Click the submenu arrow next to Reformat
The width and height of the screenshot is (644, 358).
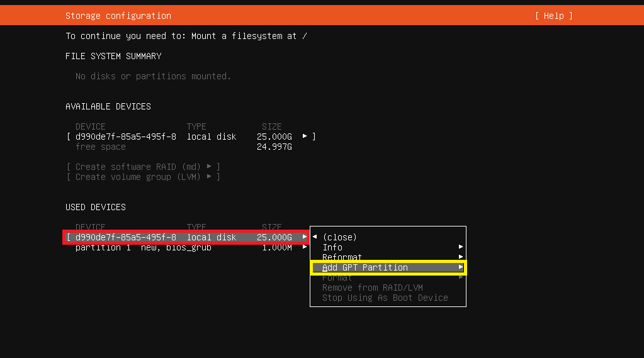click(x=461, y=257)
